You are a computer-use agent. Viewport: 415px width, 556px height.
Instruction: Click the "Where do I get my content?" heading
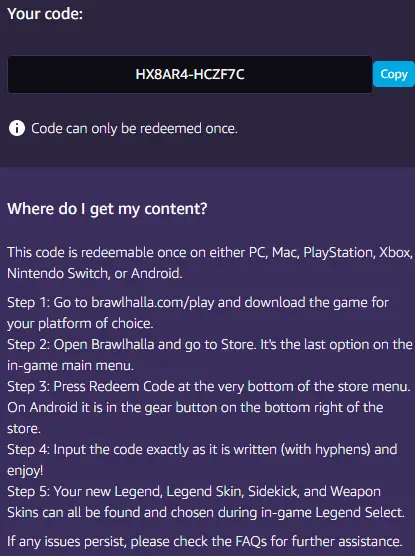107,209
